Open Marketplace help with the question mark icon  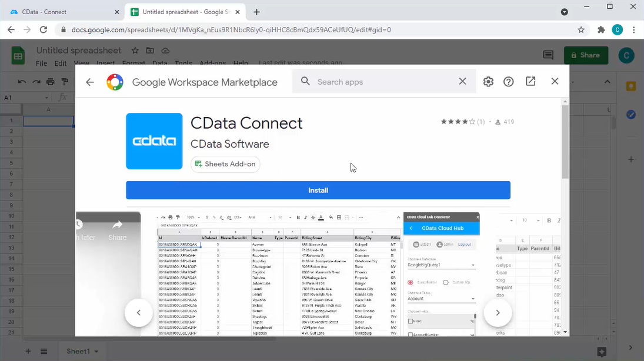[508, 82]
